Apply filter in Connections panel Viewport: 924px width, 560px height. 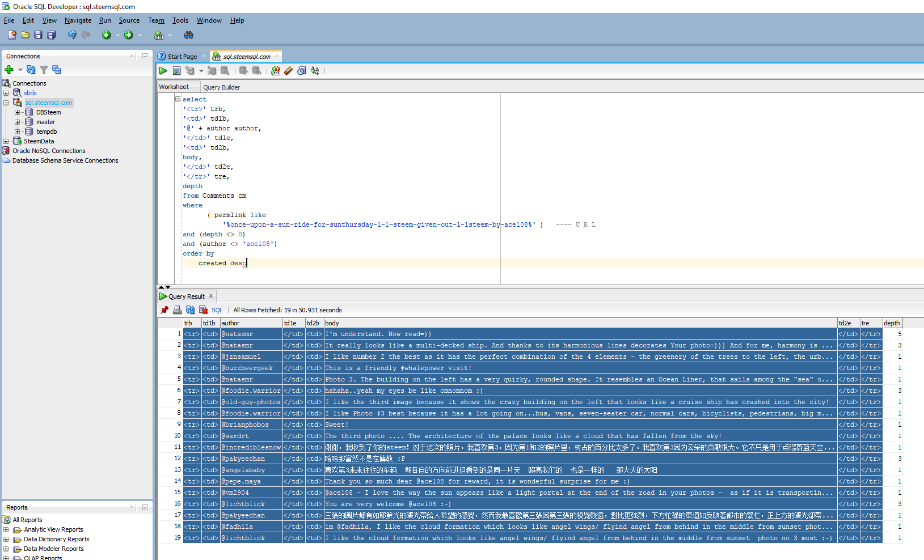click(44, 70)
